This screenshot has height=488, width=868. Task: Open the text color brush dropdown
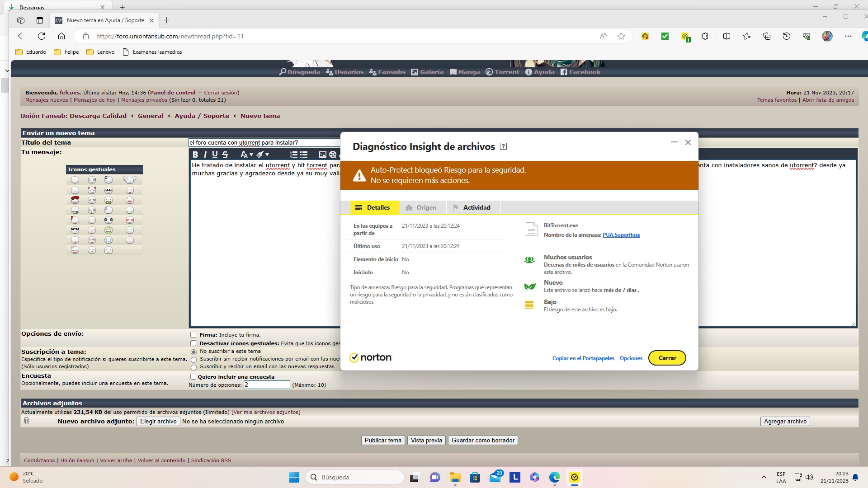tap(263, 155)
